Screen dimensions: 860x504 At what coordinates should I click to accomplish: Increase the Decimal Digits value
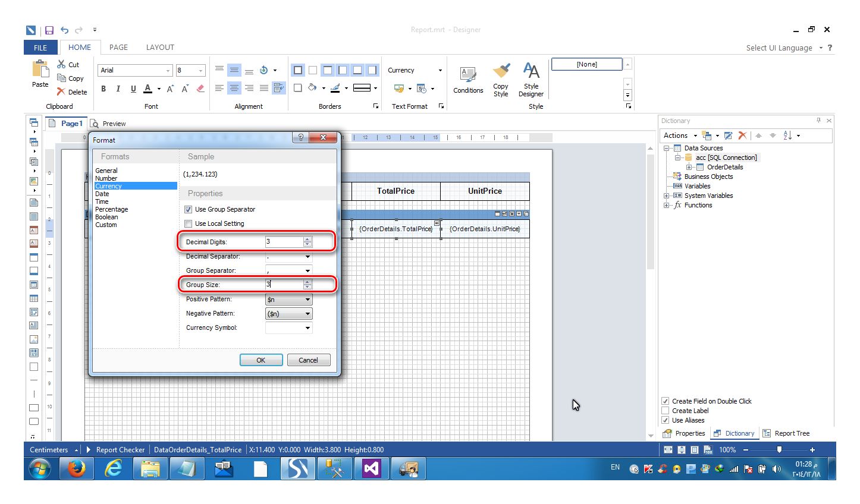click(x=307, y=239)
